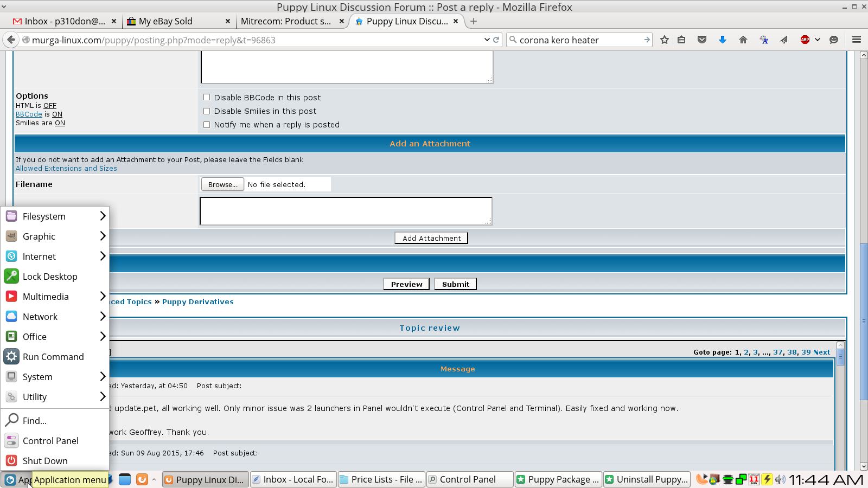Viewport: 868px width, 488px height.
Task: Open a new tab with plus button
Action: (474, 21)
